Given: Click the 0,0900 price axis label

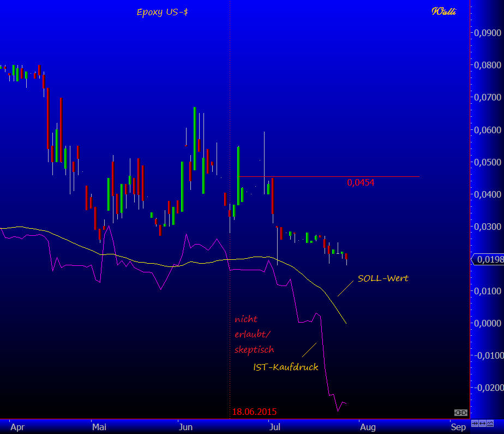Looking at the screenshot, I should [488, 33].
